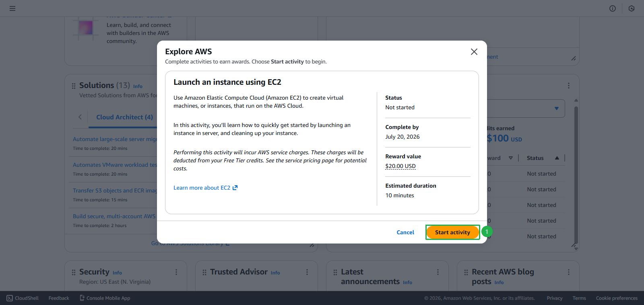Click the CloudShell icon in footer
The width and height of the screenshot is (644, 305).
(10, 298)
